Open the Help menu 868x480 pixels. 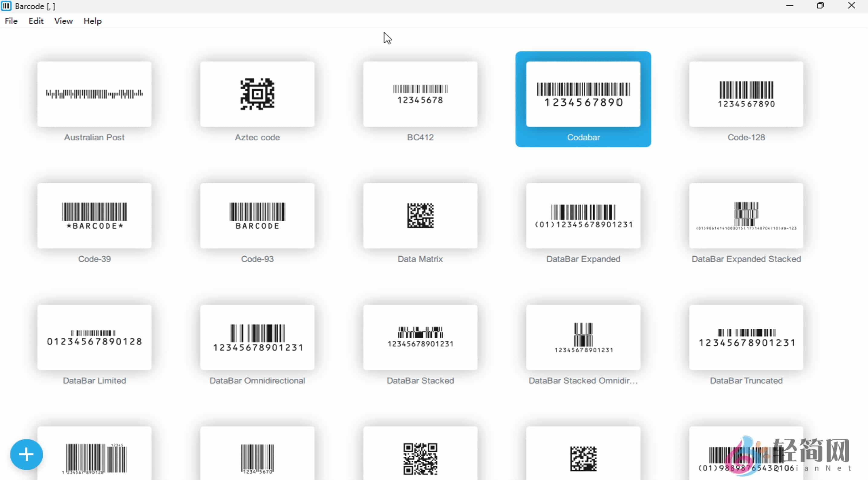(92, 21)
